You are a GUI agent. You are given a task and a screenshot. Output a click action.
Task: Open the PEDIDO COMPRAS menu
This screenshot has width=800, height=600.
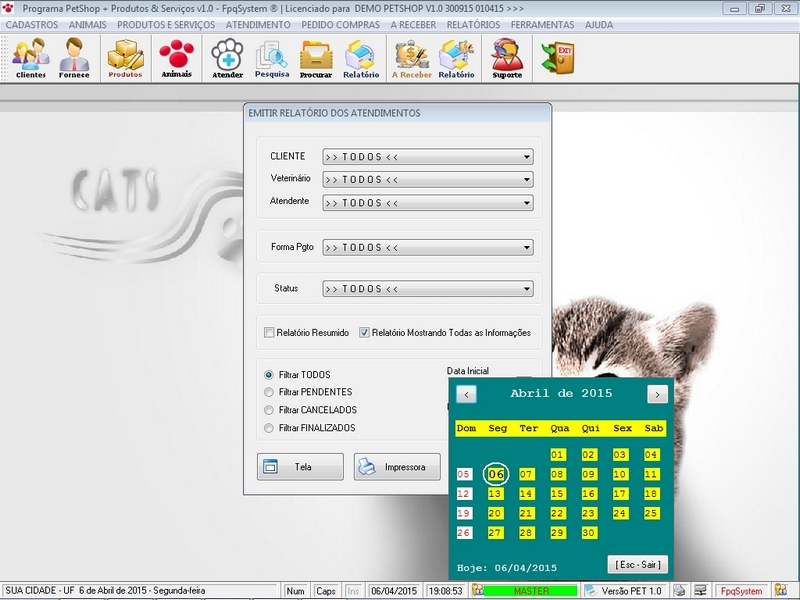coord(340,25)
